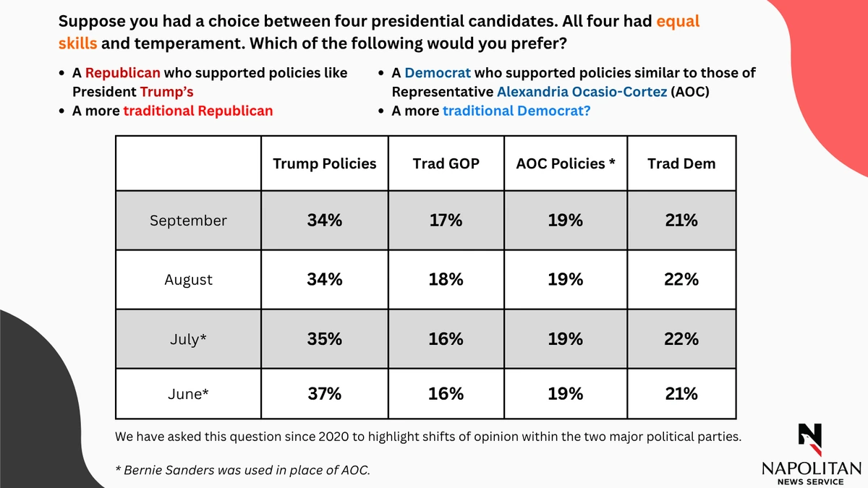Click the September row label
Viewport: 868px width, 488px height.
pyautogui.click(x=188, y=221)
